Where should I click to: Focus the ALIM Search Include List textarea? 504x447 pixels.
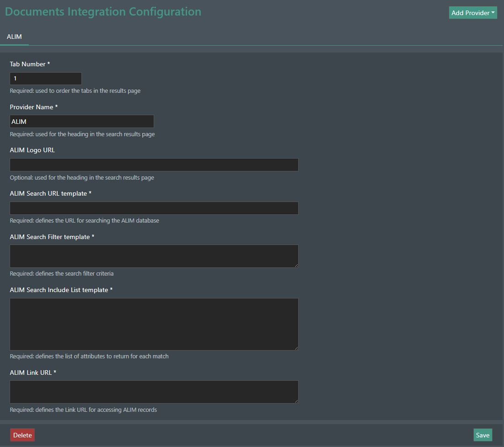point(154,324)
